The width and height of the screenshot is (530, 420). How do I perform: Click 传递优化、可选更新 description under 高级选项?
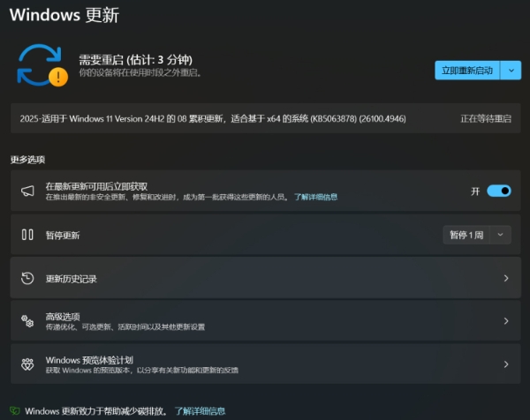tap(125, 326)
